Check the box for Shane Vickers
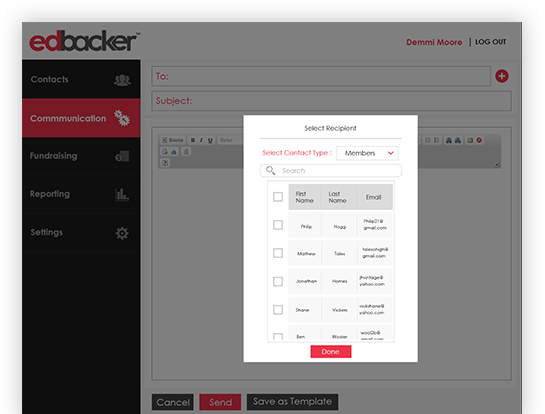The width and height of the screenshot is (545, 414). 278,309
